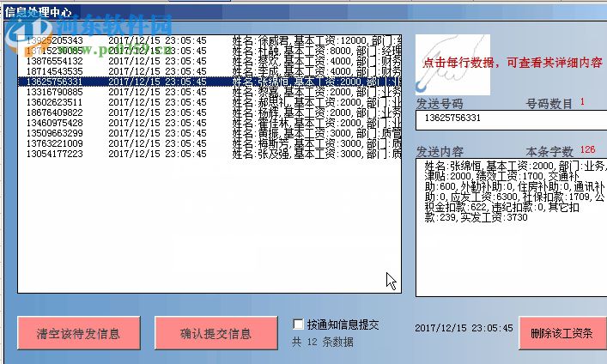
Task: Select the row with number 13602623511
Action: point(209,102)
